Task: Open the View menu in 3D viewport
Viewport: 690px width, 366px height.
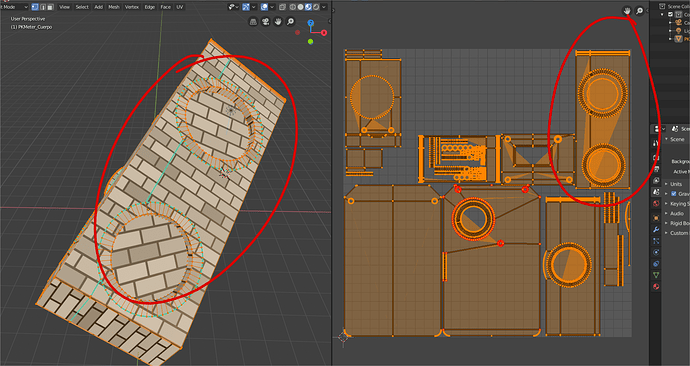Action: click(64, 7)
